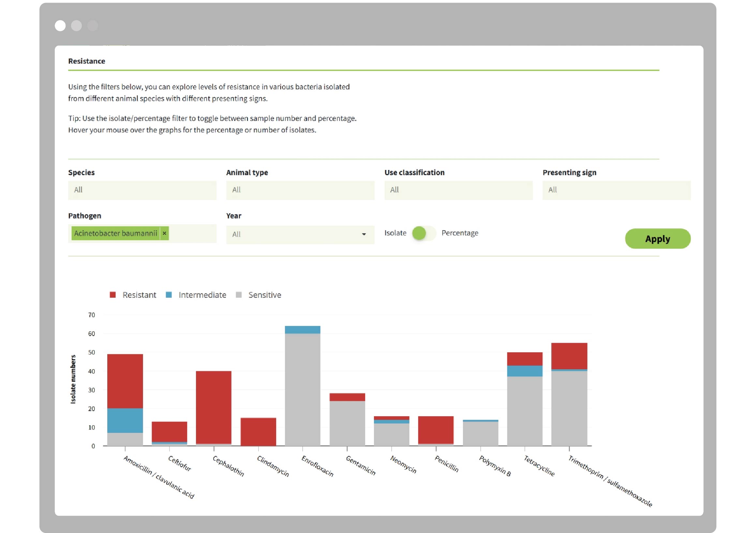Open the Presenting sign filter

[616, 190]
